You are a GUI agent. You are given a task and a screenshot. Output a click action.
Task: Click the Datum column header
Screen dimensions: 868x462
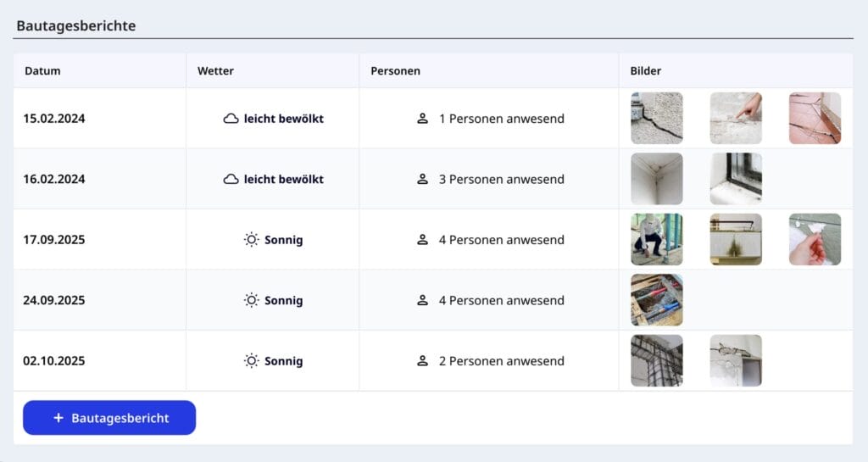point(42,71)
